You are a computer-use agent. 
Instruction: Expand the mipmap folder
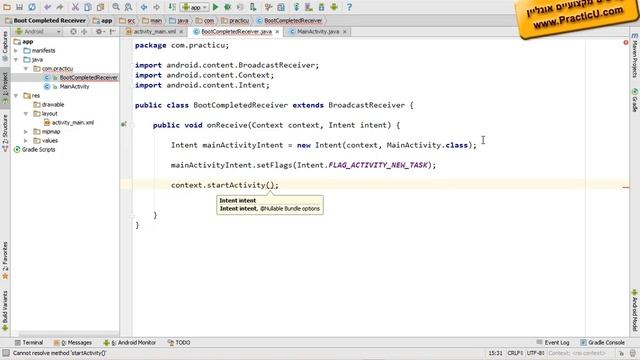coord(26,131)
